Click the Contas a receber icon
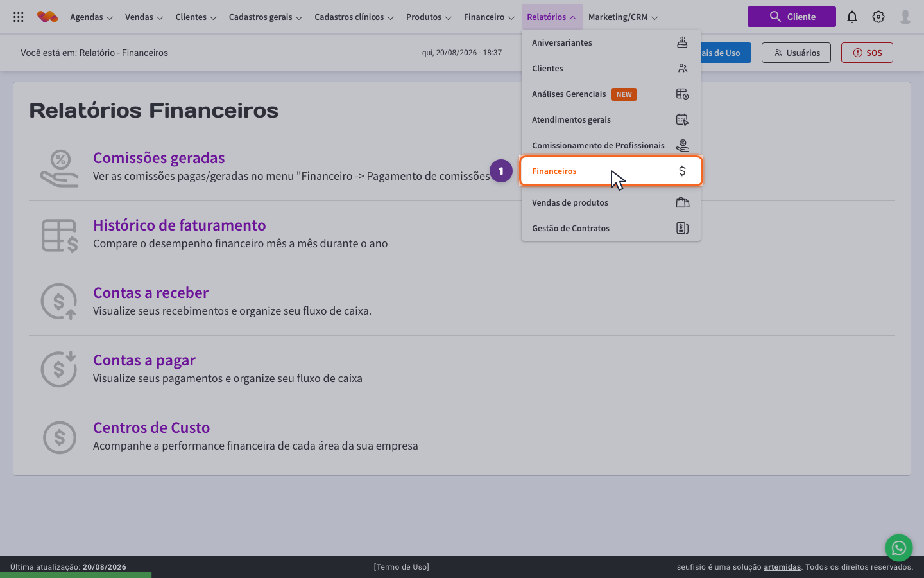The height and width of the screenshot is (578, 924). click(59, 302)
